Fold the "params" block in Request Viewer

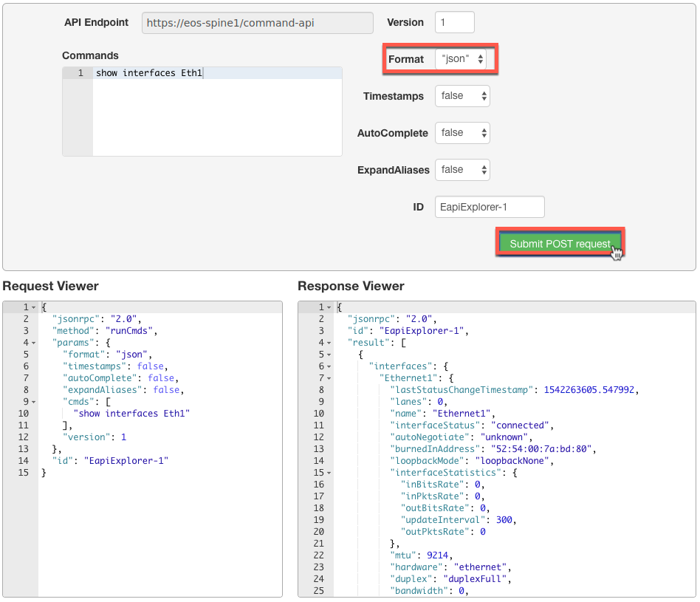(x=33, y=343)
